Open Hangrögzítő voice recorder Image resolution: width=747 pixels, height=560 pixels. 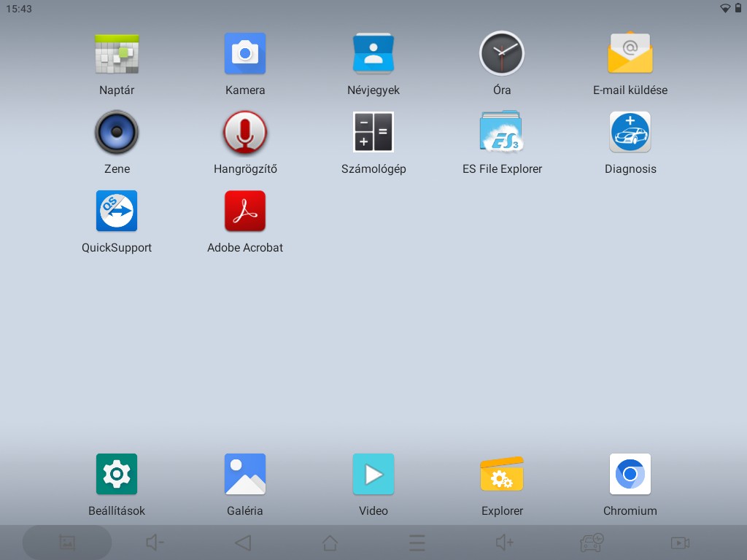tap(245, 133)
